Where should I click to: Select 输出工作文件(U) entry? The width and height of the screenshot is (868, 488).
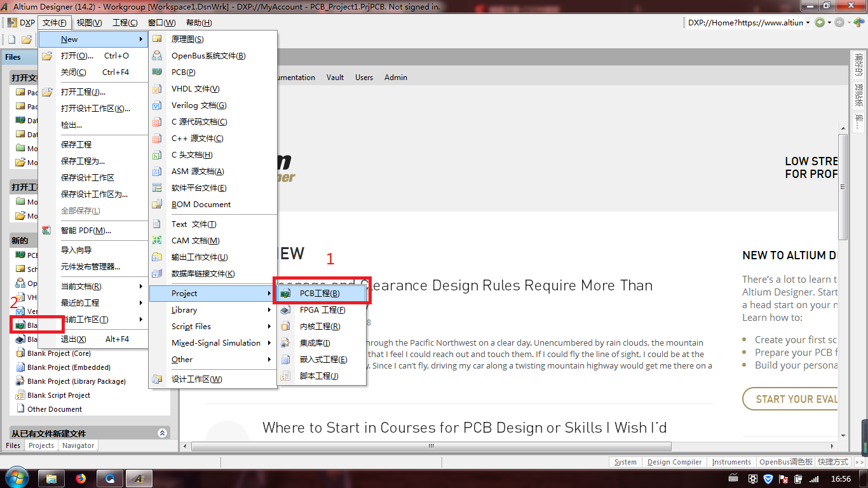click(x=213, y=257)
